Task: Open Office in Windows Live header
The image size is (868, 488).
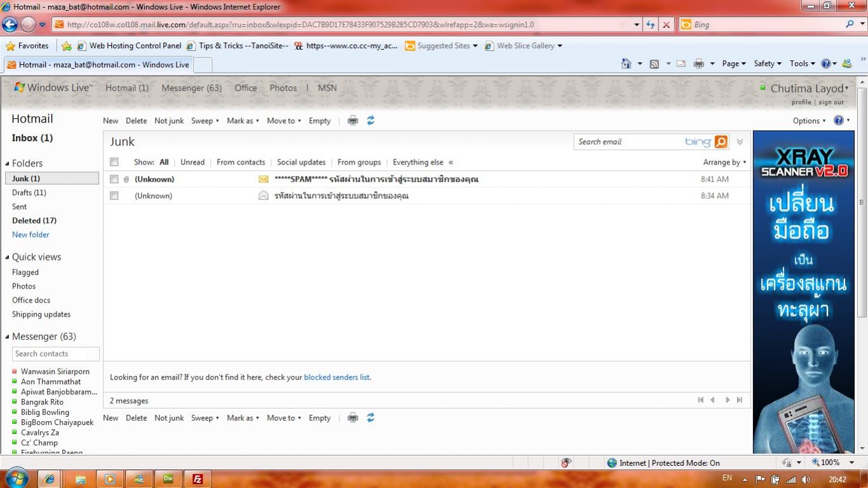Action: coord(246,88)
